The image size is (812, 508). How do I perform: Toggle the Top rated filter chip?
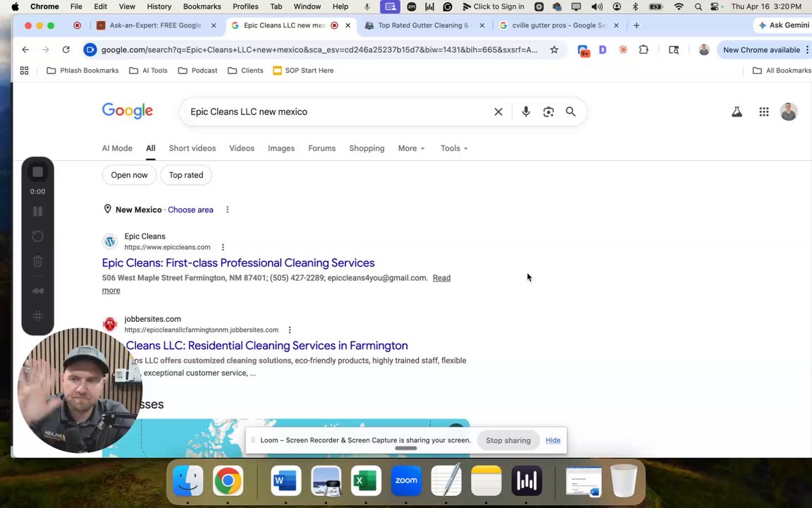coord(186,175)
